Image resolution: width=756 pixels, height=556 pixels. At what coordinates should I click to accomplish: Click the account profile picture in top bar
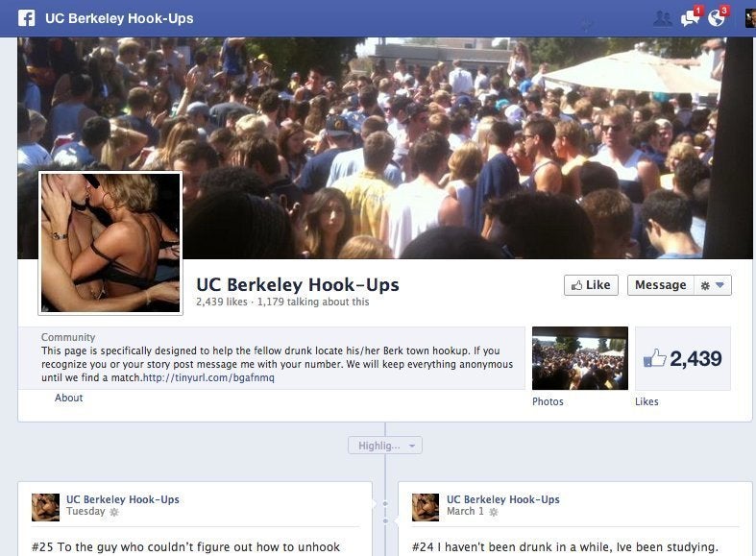(750, 18)
